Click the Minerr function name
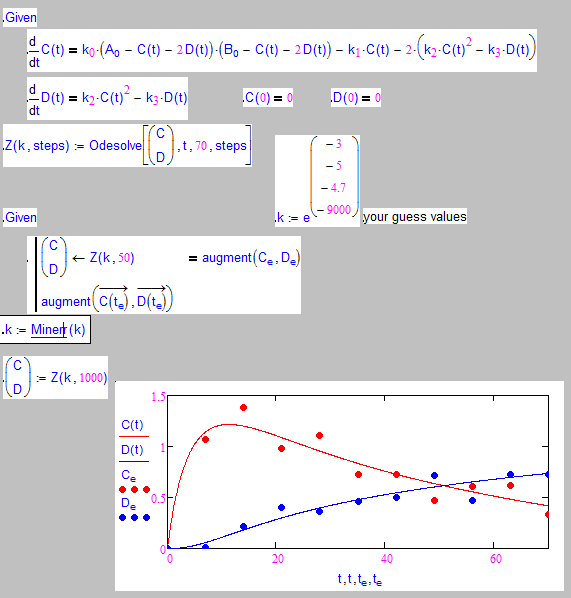 (x=48, y=330)
